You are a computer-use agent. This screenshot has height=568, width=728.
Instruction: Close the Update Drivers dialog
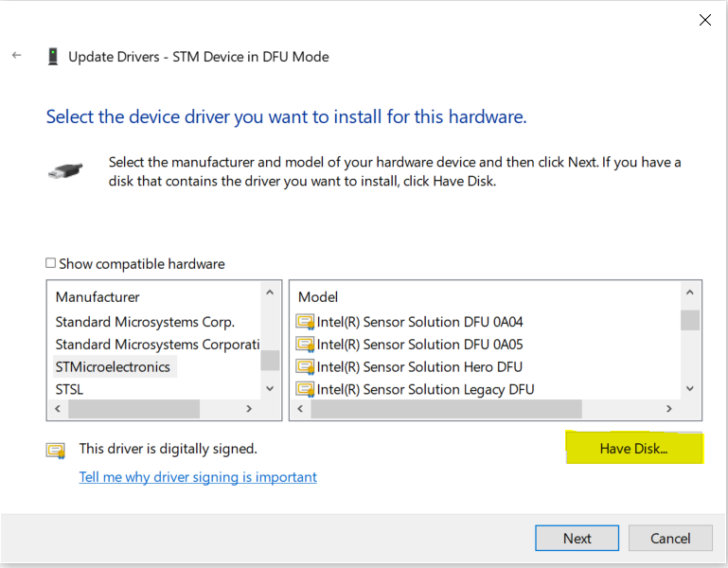click(704, 20)
